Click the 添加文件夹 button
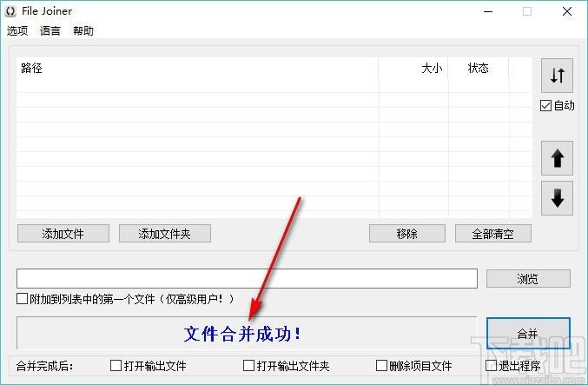588x385 pixels. (165, 234)
